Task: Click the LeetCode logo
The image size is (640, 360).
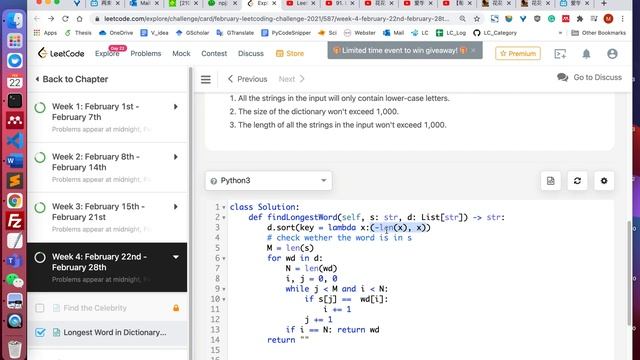Action: pos(61,53)
